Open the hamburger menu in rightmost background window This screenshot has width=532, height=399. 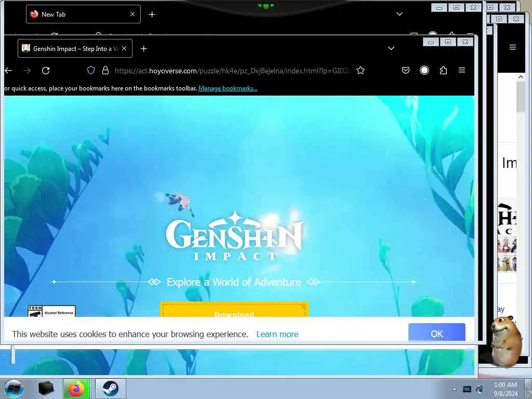pyautogui.click(x=513, y=47)
